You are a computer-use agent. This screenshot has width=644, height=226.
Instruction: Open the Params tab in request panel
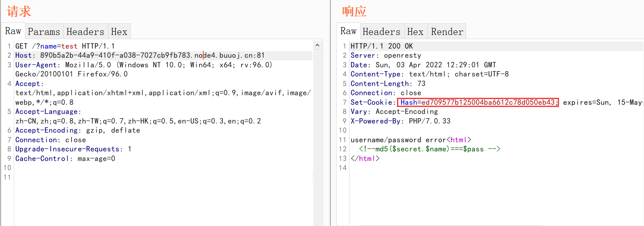click(x=44, y=32)
